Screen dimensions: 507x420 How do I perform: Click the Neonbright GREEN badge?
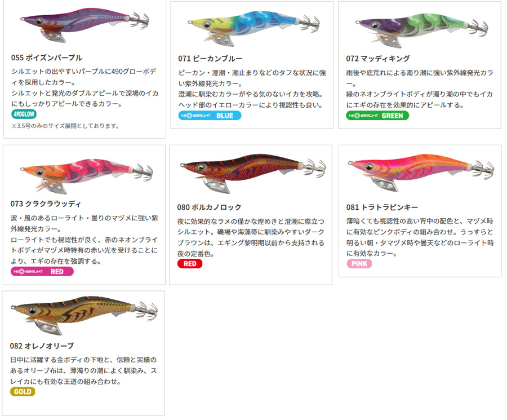coord(377,116)
